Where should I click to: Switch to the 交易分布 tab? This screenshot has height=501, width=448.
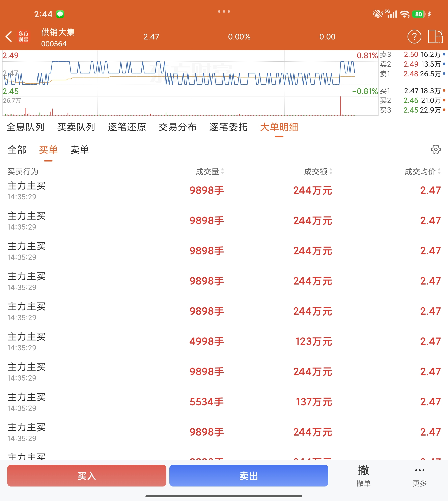[x=177, y=127]
